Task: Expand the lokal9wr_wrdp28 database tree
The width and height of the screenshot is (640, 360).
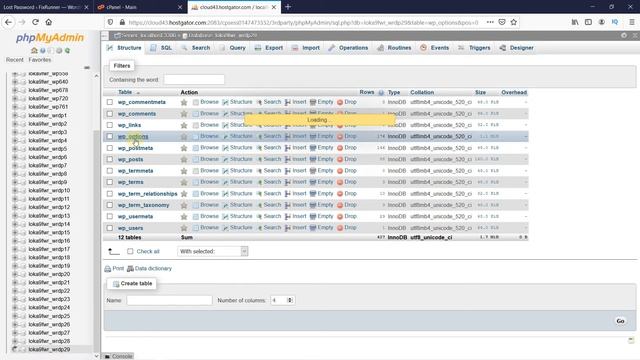Action: (15, 341)
